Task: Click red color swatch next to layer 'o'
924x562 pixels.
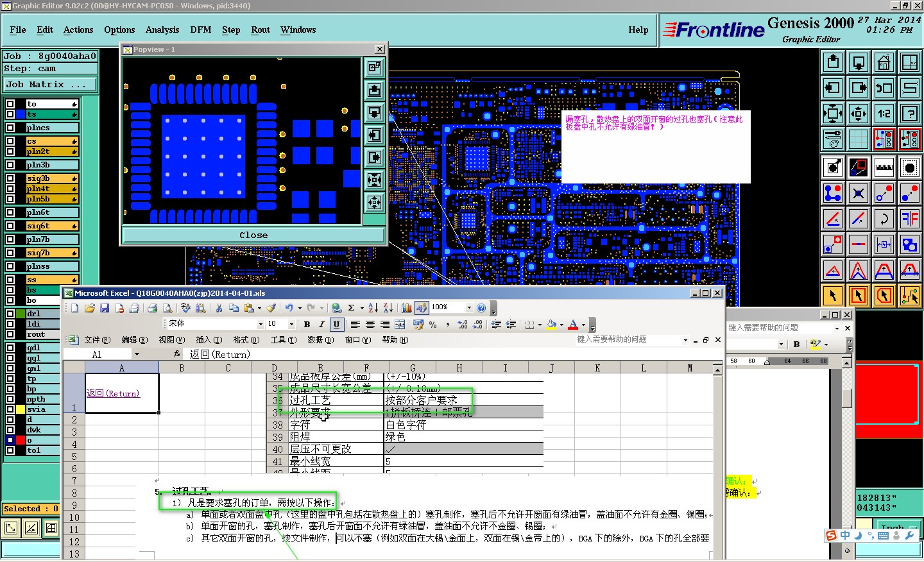Action: point(21,440)
